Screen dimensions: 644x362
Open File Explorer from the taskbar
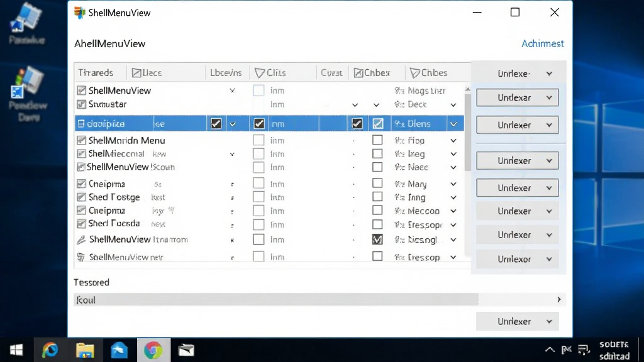coord(85,350)
